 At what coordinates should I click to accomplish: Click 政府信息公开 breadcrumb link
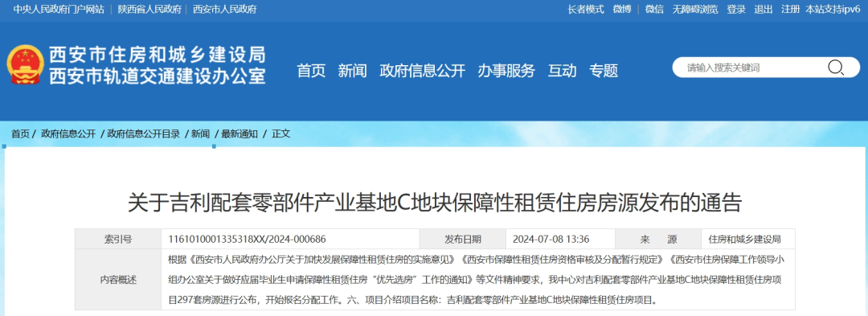[68, 134]
